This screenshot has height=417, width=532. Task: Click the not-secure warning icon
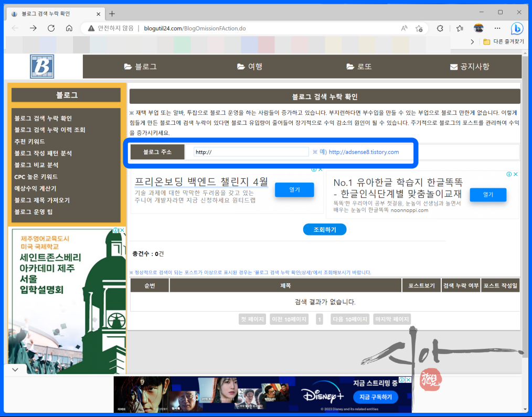(x=91, y=28)
